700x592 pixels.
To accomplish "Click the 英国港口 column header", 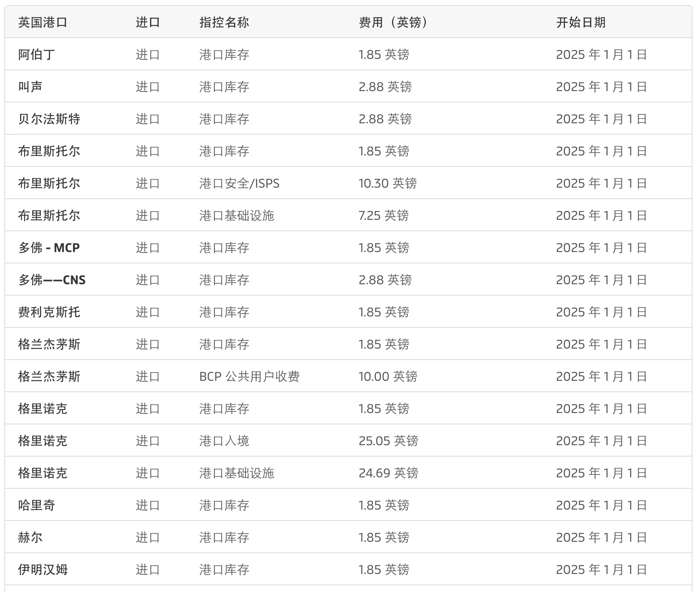I will [x=42, y=22].
